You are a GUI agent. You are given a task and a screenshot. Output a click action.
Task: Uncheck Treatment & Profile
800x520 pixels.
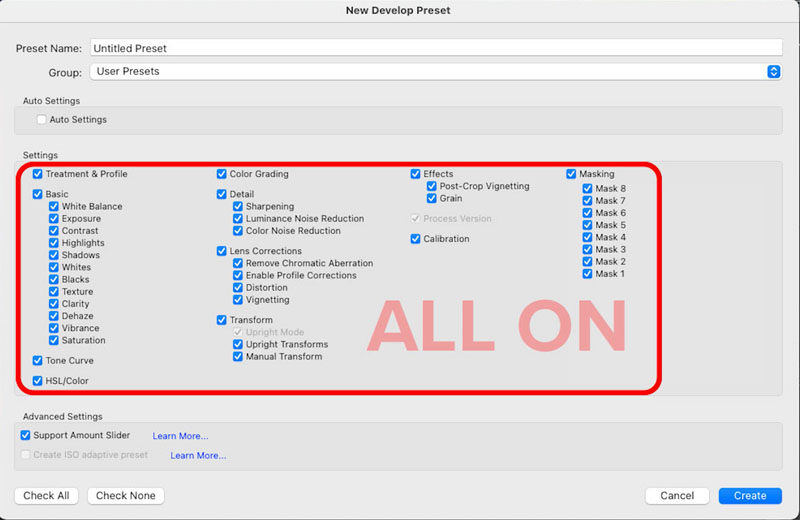point(37,174)
